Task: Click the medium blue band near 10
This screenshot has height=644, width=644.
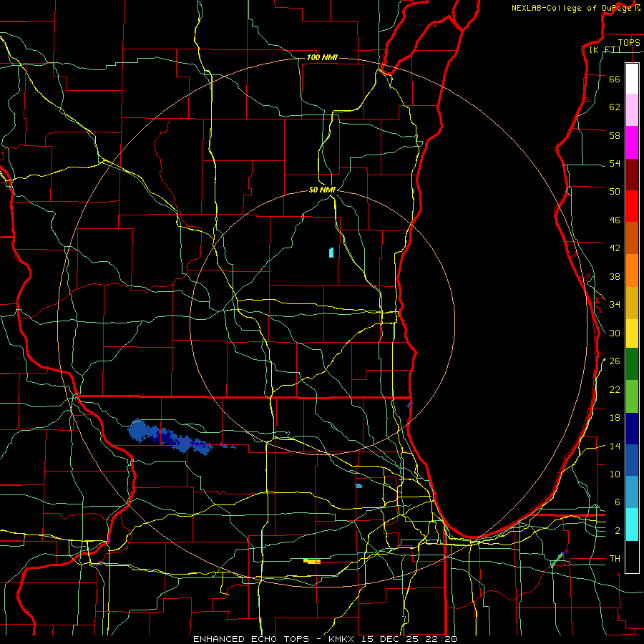Action: [632, 460]
